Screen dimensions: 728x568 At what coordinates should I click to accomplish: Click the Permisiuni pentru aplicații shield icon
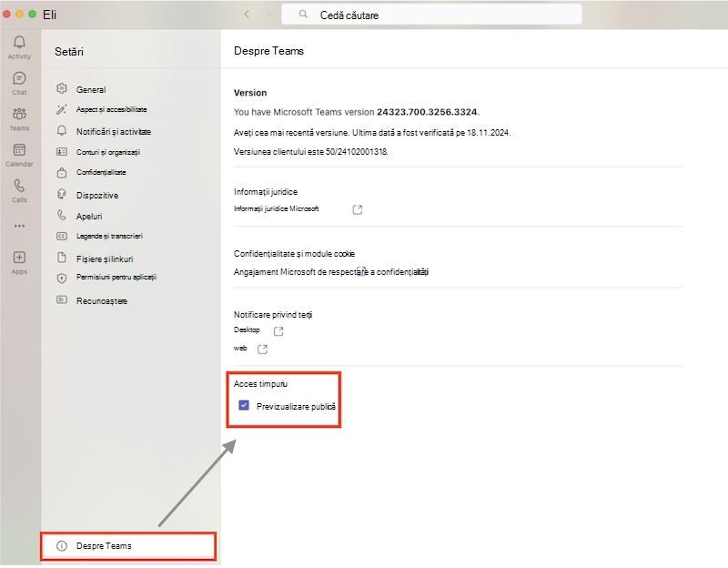point(62,279)
